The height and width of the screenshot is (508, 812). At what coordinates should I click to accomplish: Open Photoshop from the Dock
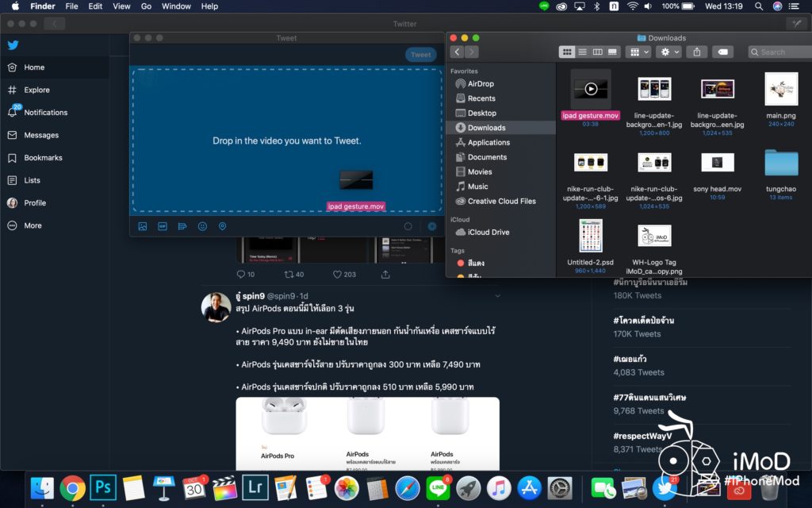coord(102,488)
